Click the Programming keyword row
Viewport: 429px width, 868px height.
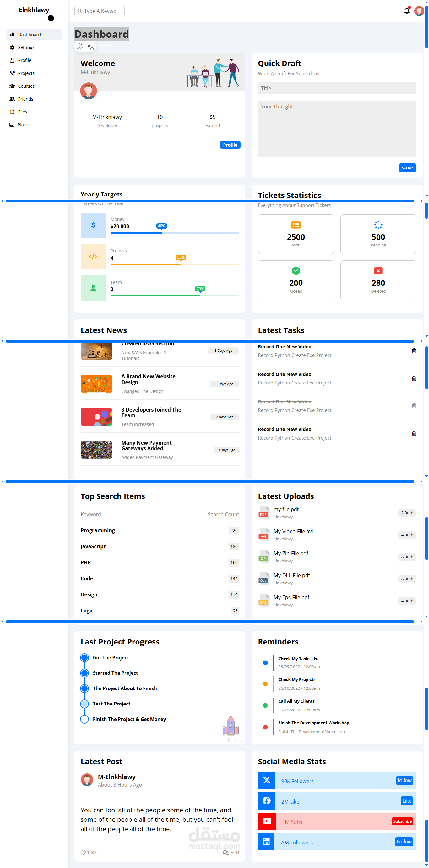tap(160, 530)
